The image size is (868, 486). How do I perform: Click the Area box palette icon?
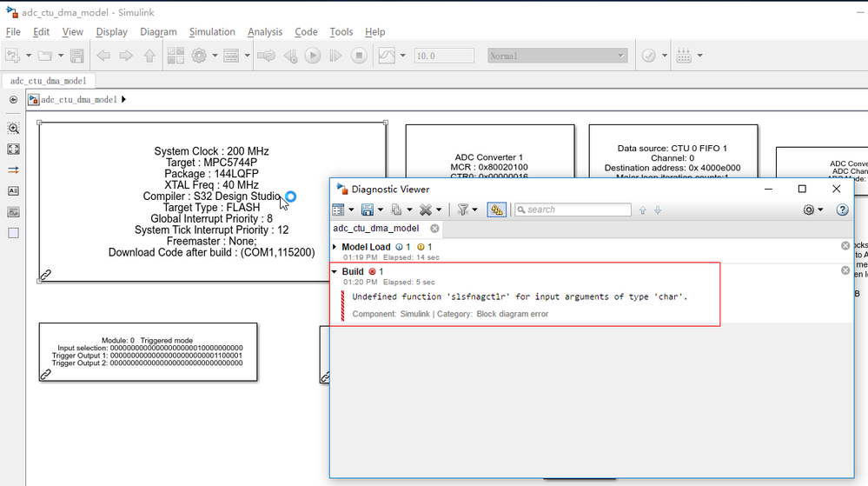pos(13,233)
